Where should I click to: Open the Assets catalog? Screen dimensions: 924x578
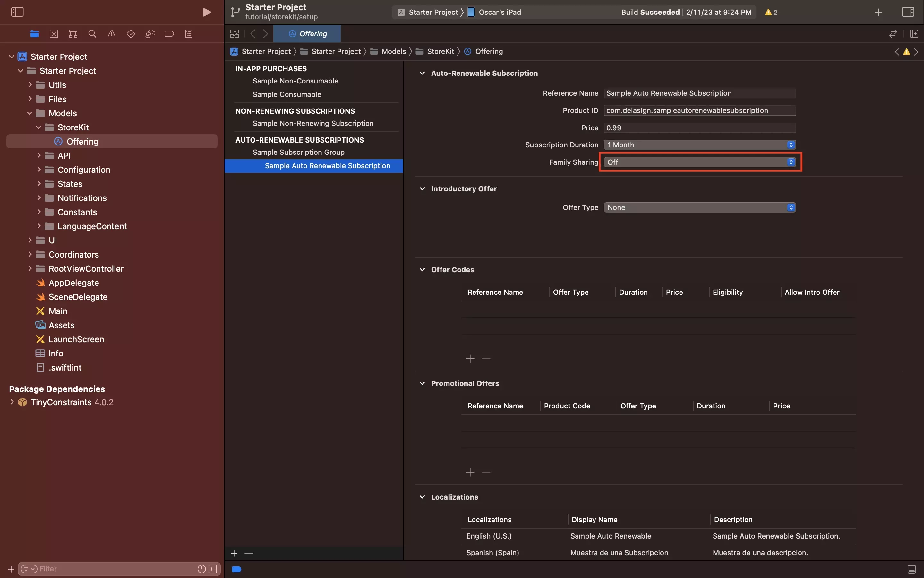pyautogui.click(x=62, y=325)
